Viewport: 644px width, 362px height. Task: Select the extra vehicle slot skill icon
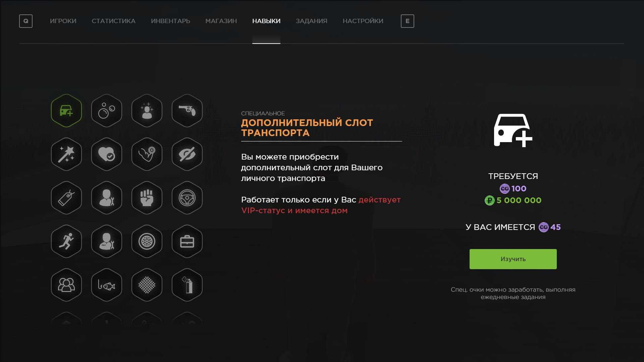[66, 111]
